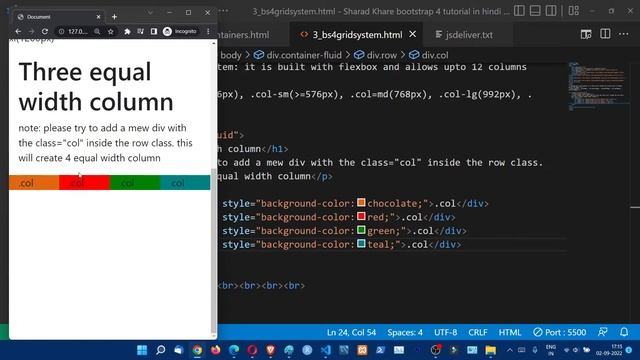The height and width of the screenshot is (360, 640).
Task: Select the Chrome Document tab
Action: pos(58,17)
